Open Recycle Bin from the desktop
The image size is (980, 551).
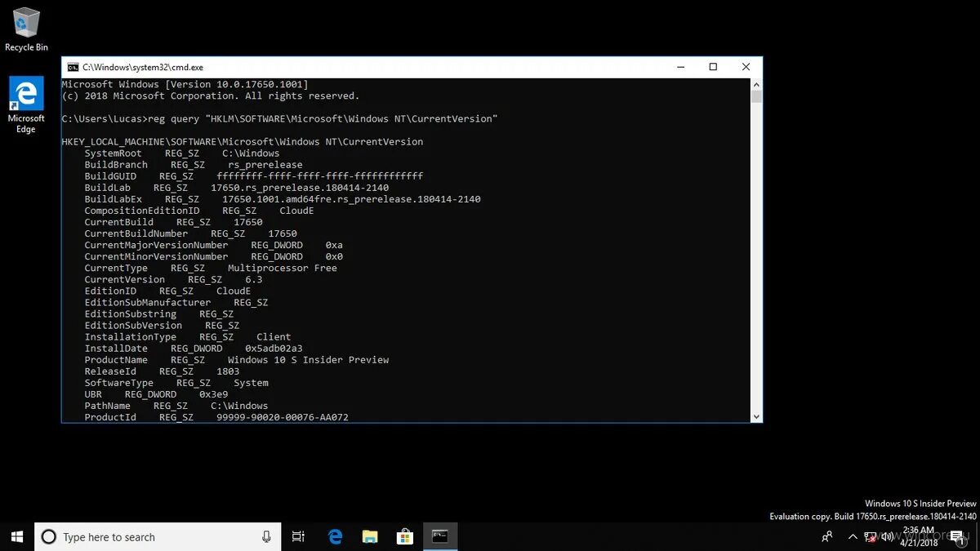point(26,26)
